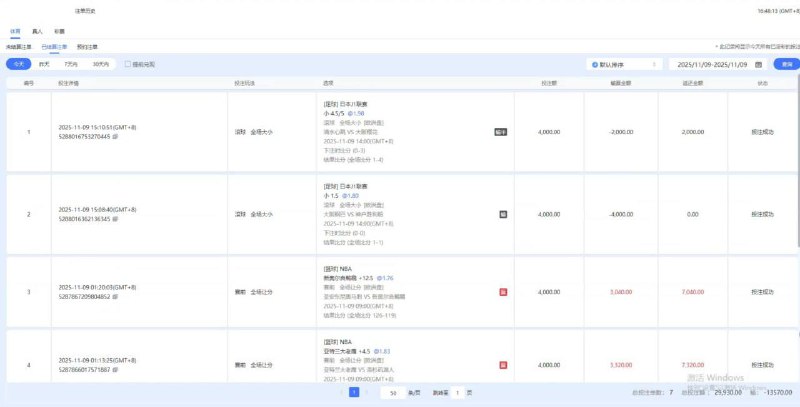Select the 30天内 filter button

coord(101,64)
